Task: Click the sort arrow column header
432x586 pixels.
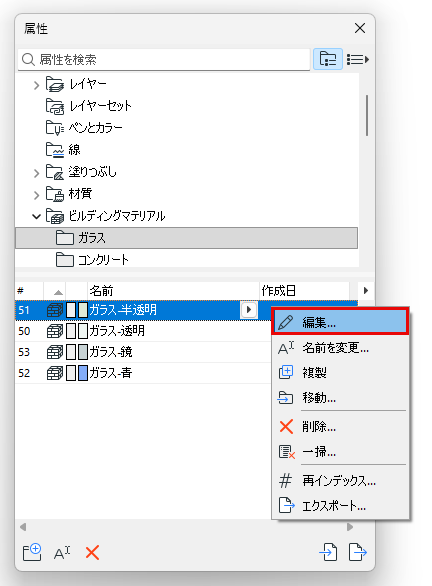Action: click(x=55, y=291)
